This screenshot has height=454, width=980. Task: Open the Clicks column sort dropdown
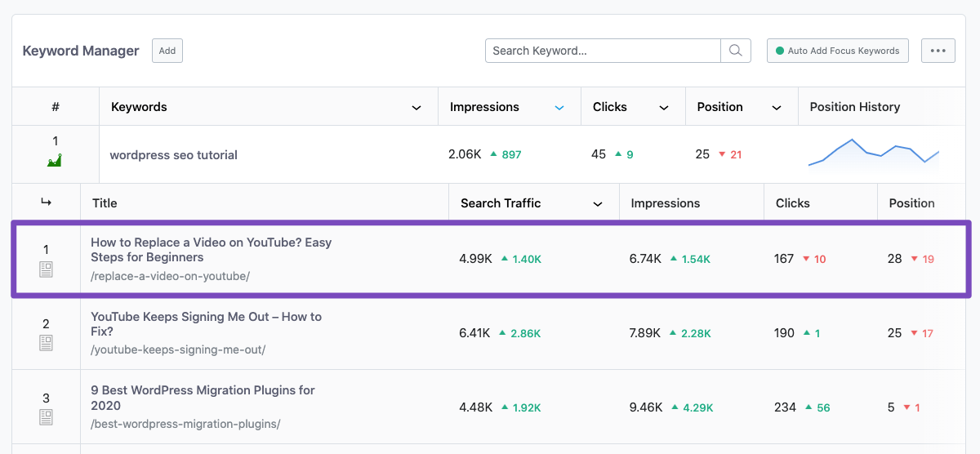coord(664,108)
